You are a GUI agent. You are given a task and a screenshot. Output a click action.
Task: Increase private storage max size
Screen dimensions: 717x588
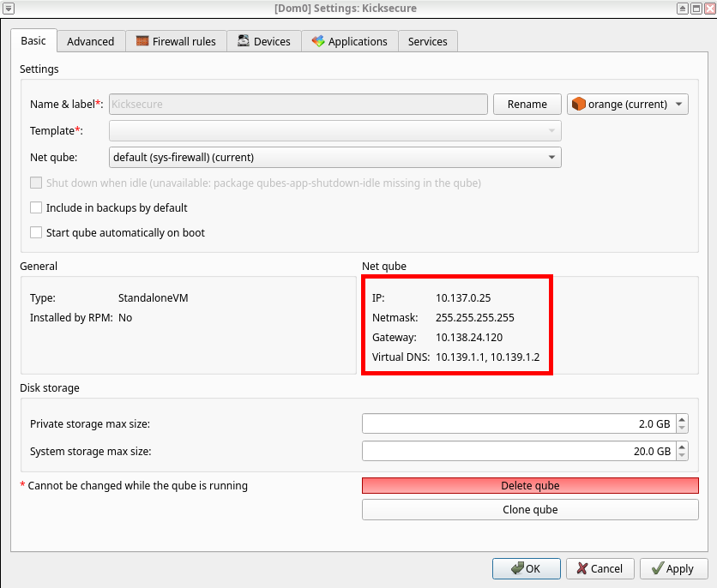click(682, 420)
